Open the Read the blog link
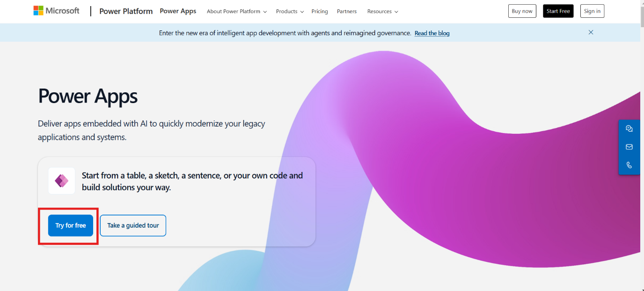644x291 pixels. [x=432, y=33]
